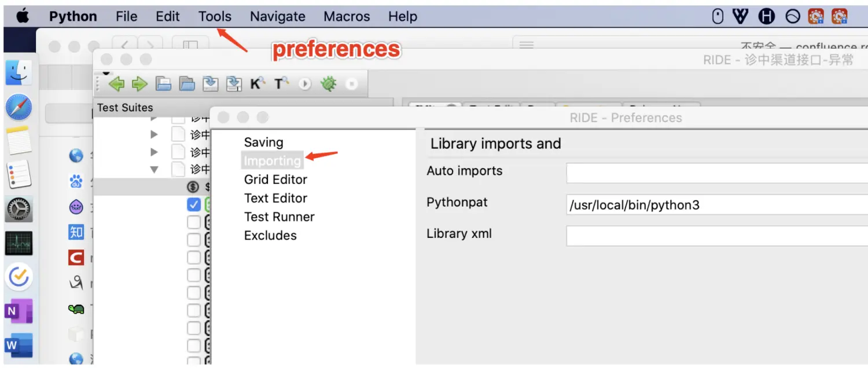Image resolution: width=868 pixels, height=368 pixels.
Task: Select Saving in Preferences list
Action: (x=264, y=142)
